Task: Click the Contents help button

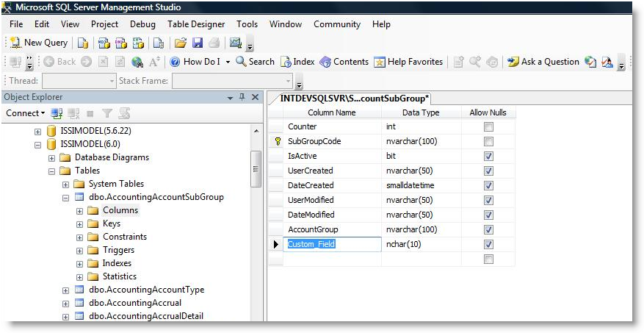Action: tap(344, 62)
